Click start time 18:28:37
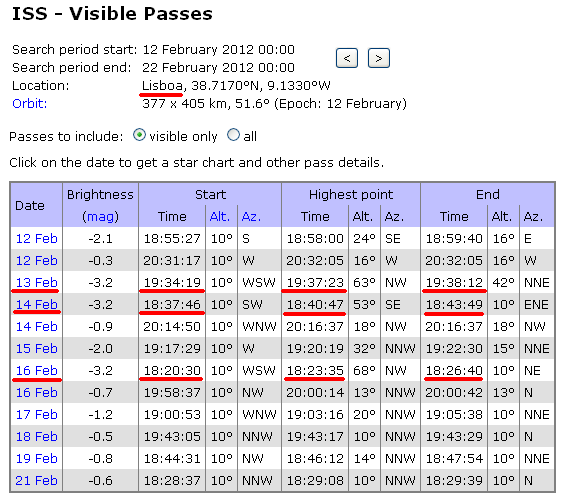 pyautogui.click(x=172, y=480)
